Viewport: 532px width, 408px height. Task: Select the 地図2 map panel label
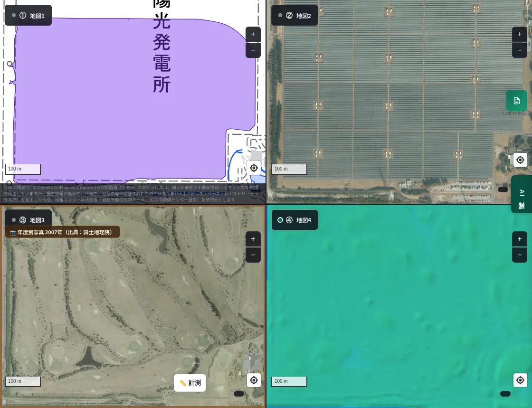[x=294, y=15]
